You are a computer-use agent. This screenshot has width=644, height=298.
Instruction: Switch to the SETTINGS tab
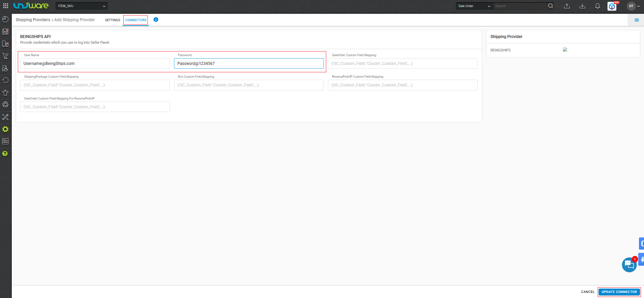coord(113,20)
